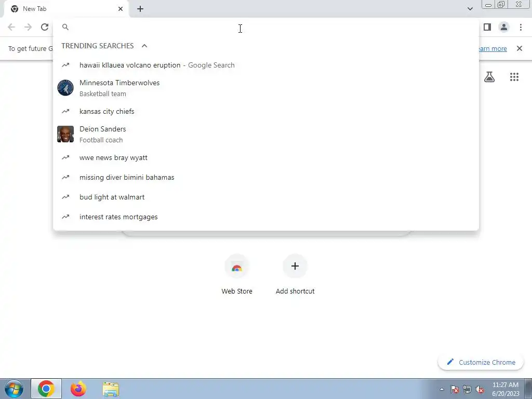Viewport: 532px width, 399px height.
Task: Open Search Labs flask icon
Action: [x=489, y=77]
